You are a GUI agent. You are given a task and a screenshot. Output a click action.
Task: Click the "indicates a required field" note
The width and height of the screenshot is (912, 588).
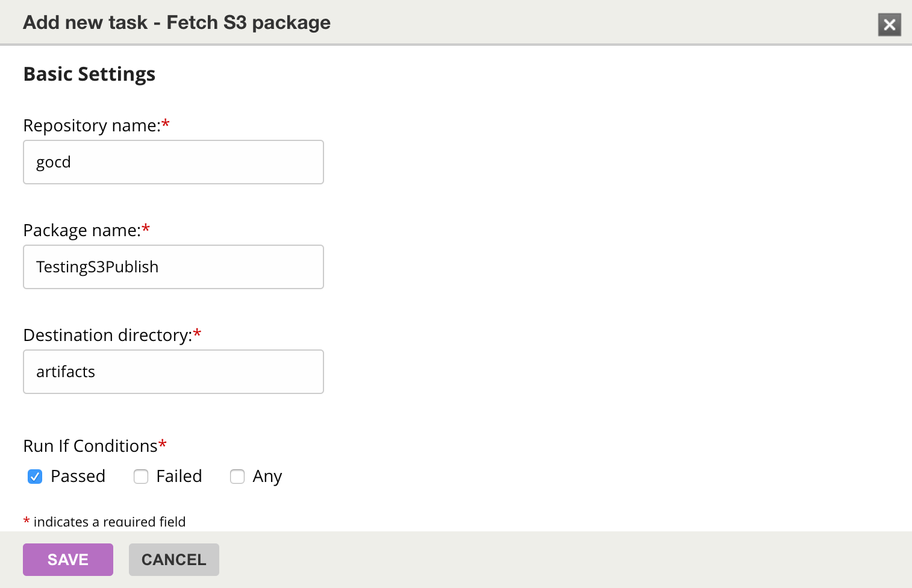(x=110, y=522)
